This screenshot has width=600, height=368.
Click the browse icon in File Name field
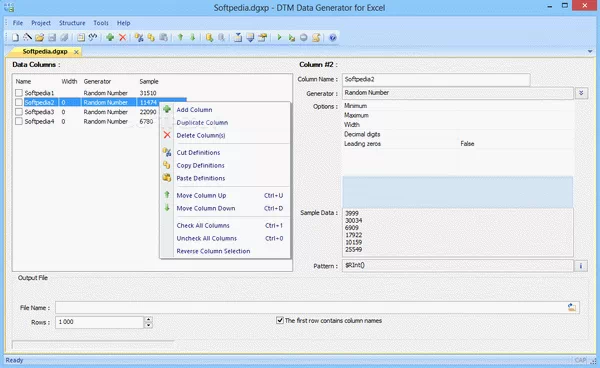coord(572,307)
